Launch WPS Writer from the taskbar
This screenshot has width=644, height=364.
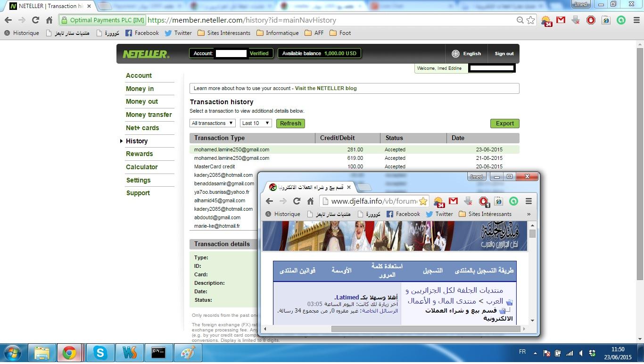129,353
